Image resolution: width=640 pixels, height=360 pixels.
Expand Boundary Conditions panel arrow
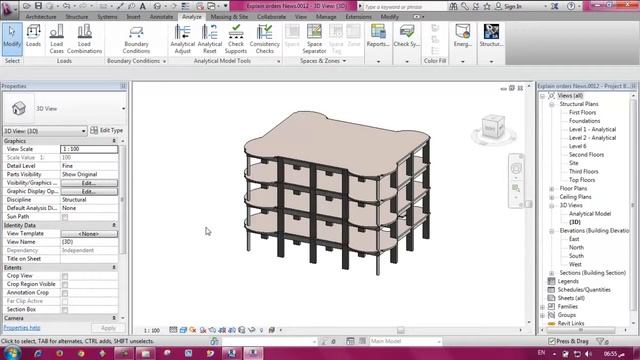pos(164,61)
